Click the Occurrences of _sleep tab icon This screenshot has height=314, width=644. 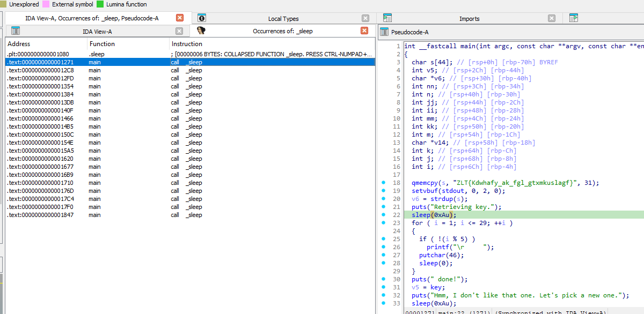point(202,31)
